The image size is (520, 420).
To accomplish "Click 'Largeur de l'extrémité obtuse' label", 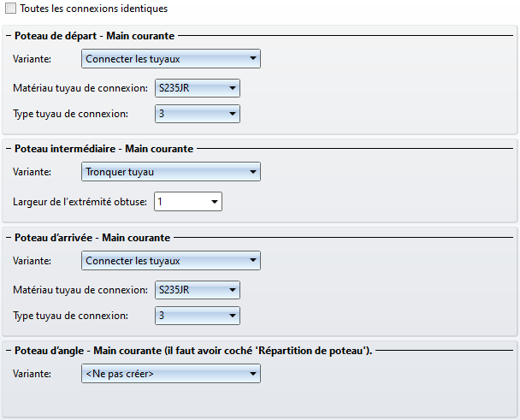I will click(x=80, y=203).
